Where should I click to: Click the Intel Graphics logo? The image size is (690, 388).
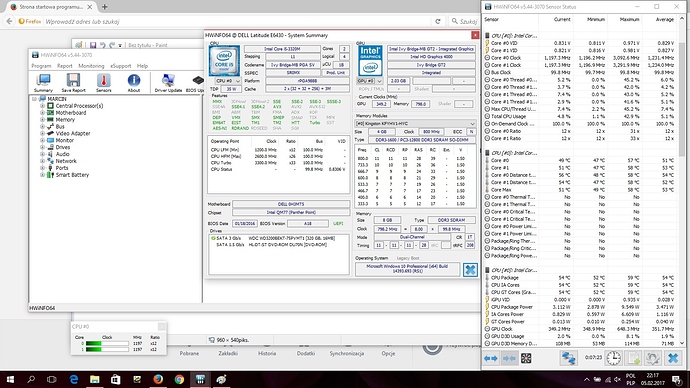point(370,61)
